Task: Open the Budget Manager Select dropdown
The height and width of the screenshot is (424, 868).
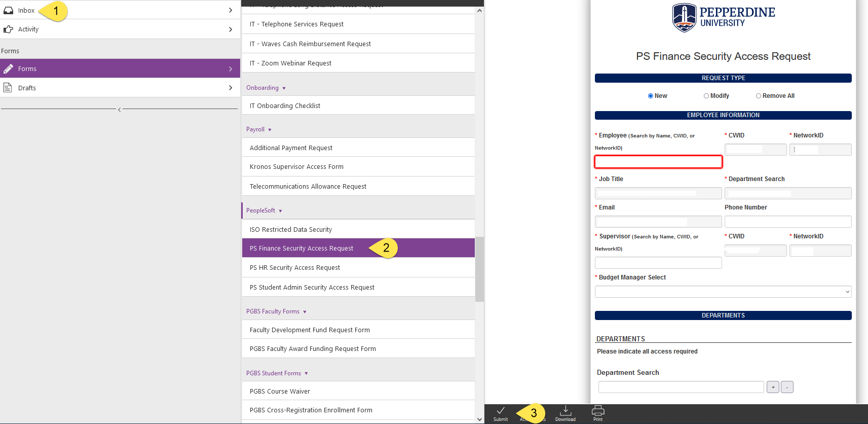Action: [723, 292]
